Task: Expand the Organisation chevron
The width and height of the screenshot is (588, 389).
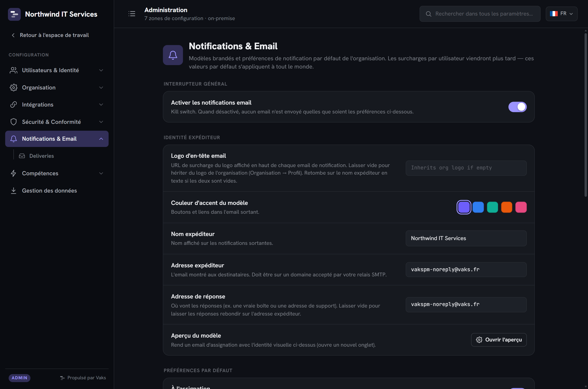Action: pyautogui.click(x=101, y=88)
